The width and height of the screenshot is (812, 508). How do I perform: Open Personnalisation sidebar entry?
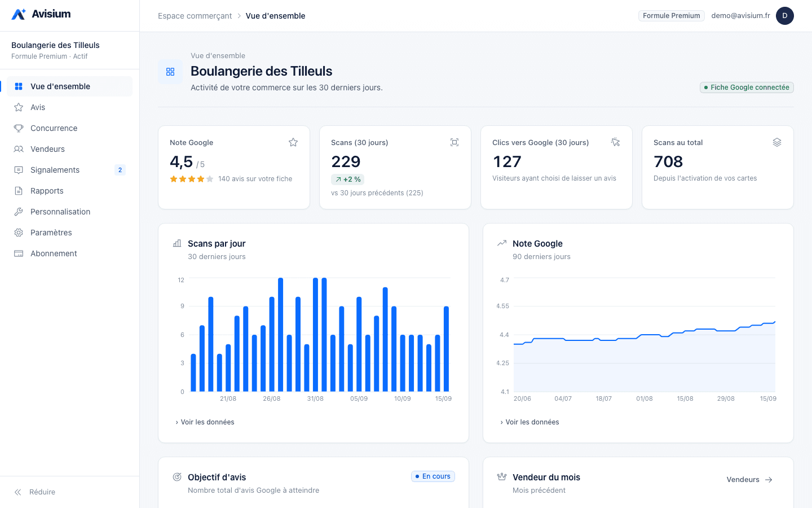click(x=70, y=212)
